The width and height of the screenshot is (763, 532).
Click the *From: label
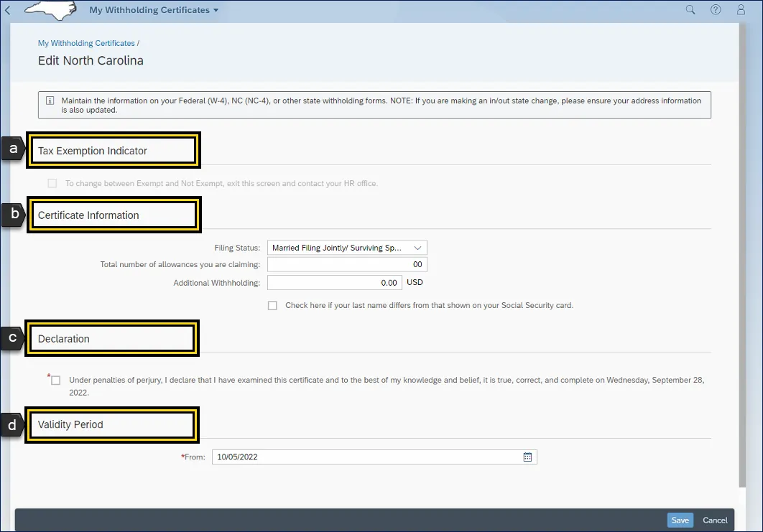pos(193,457)
